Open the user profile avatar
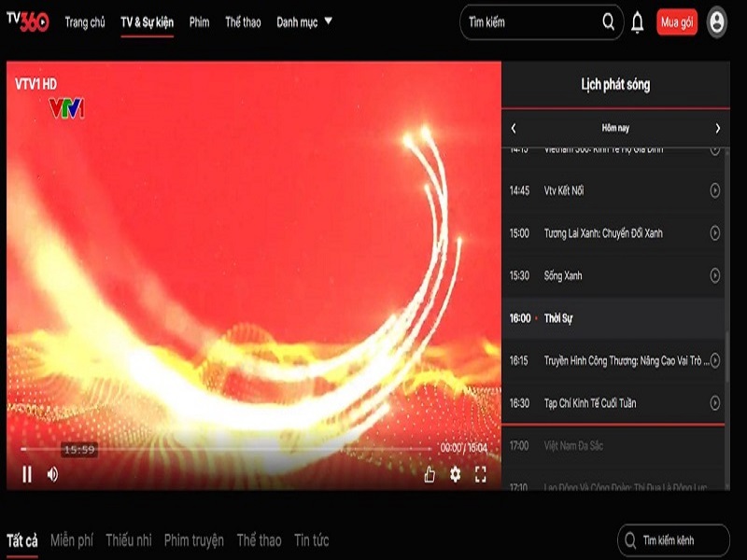Viewport: 747px width, 560px height. tap(716, 22)
